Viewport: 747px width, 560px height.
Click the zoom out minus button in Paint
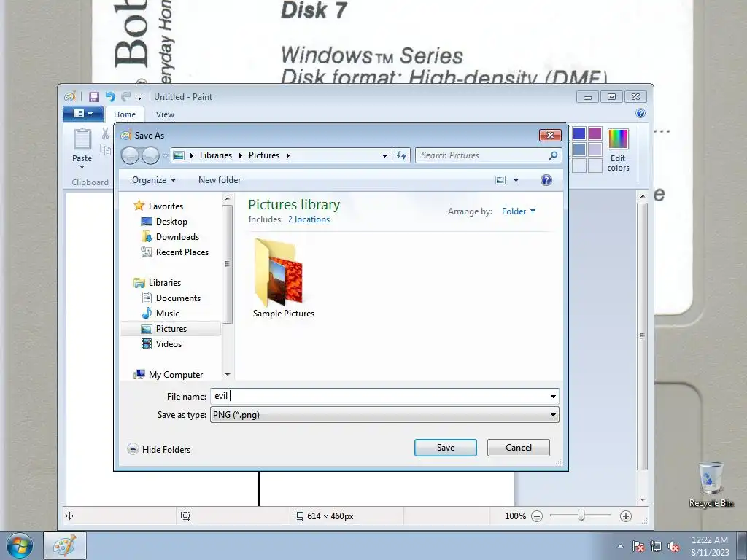point(537,516)
